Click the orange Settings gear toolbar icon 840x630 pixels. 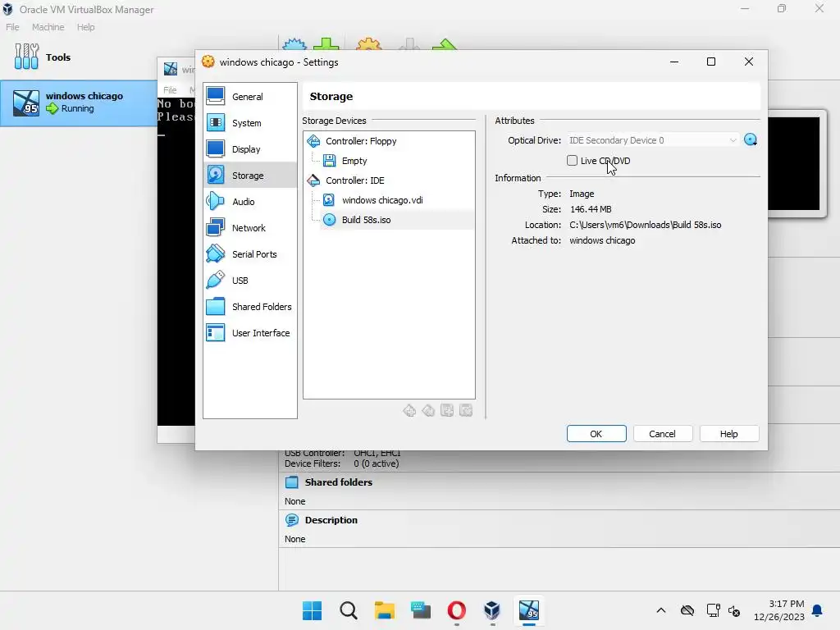[x=368, y=44]
